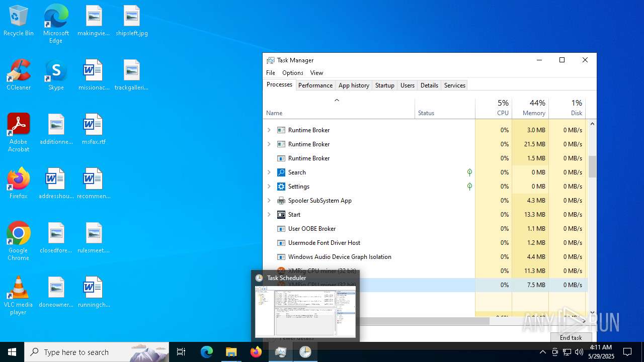
Task: Toggle the Name column sort arrow
Action: click(337, 100)
